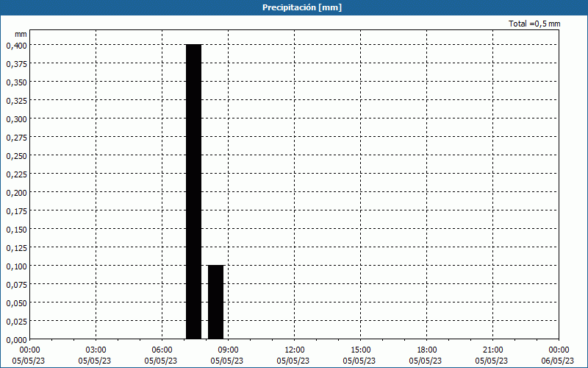Select the 0,300 y-axis value
The width and height of the screenshot is (588, 368).
[x=16, y=119]
